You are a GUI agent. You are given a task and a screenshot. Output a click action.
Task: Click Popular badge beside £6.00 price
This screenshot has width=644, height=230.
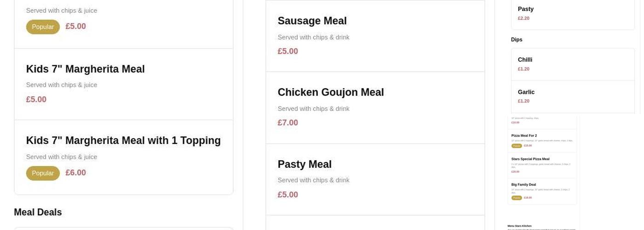[43, 173]
